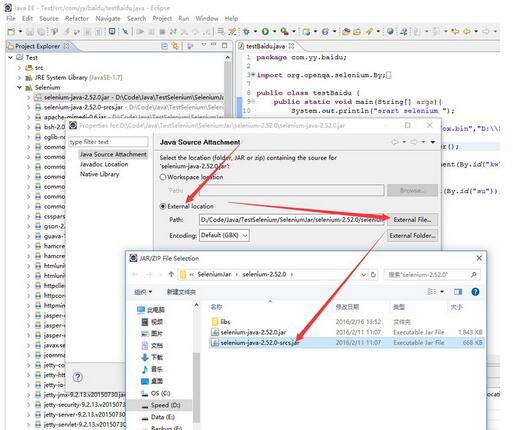
Task: Open the Source menu
Action: (x=49, y=18)
